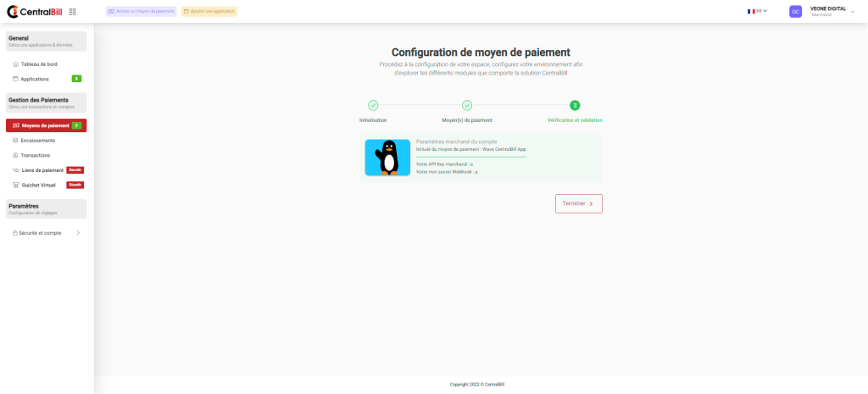
Task: Click the French flag icon
Action: [751, 11]
